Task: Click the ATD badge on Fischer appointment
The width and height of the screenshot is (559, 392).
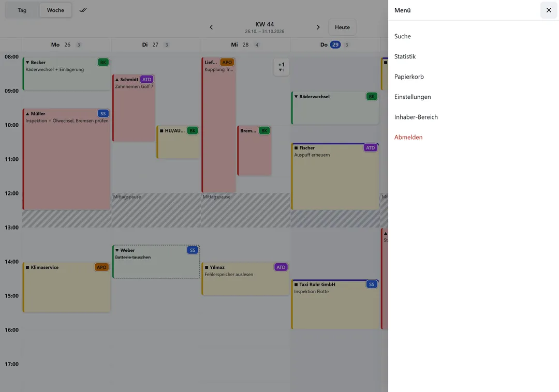Action: pyautogui.click(x=371, y=148)
